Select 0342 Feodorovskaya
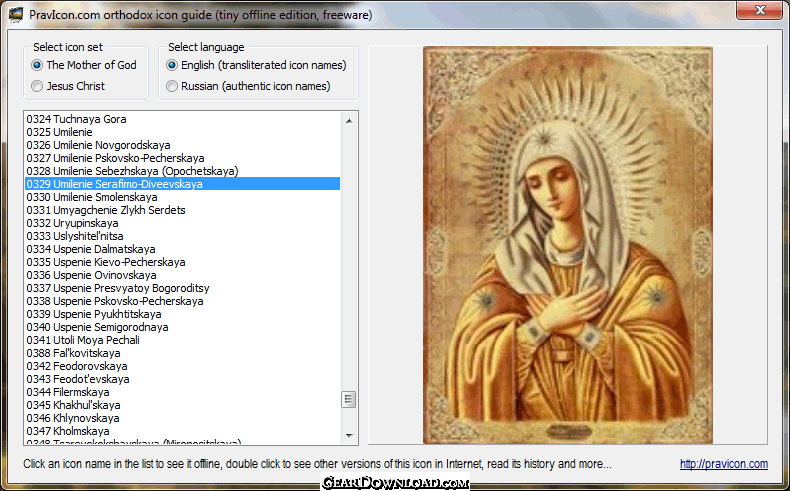Image resolution: width=790 pixels, height=491 pixels. [183, 366]
